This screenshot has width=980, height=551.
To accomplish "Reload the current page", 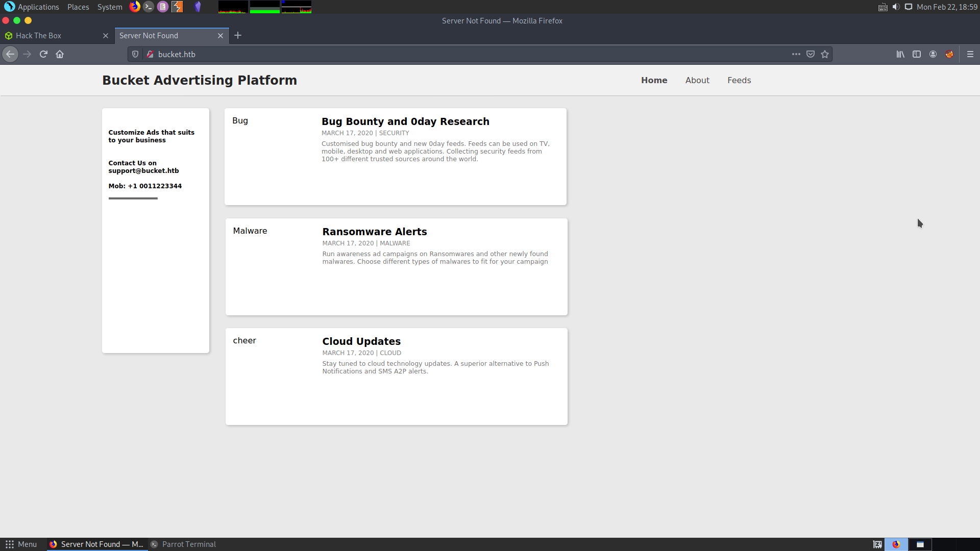I will tap(43, 54).
